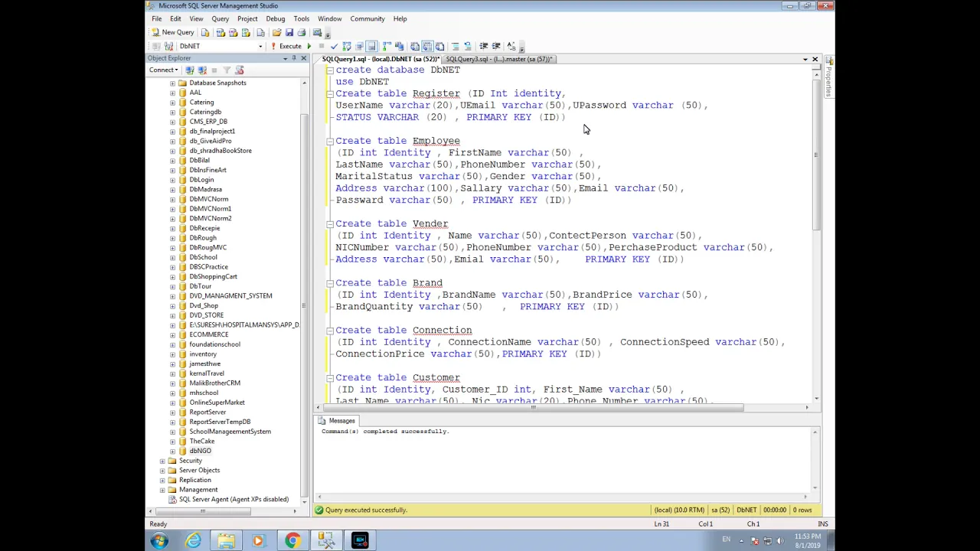This screenshot has height=551, width=980.
Task: Select the SQL Server Agent node
Action: coord(234,499)
